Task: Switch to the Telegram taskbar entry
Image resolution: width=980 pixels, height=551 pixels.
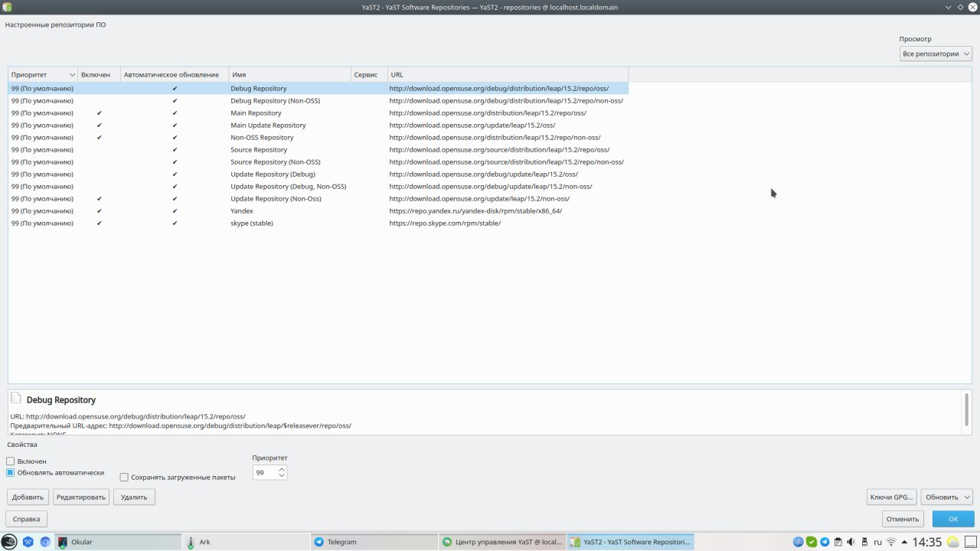Action: pos(374,542)
